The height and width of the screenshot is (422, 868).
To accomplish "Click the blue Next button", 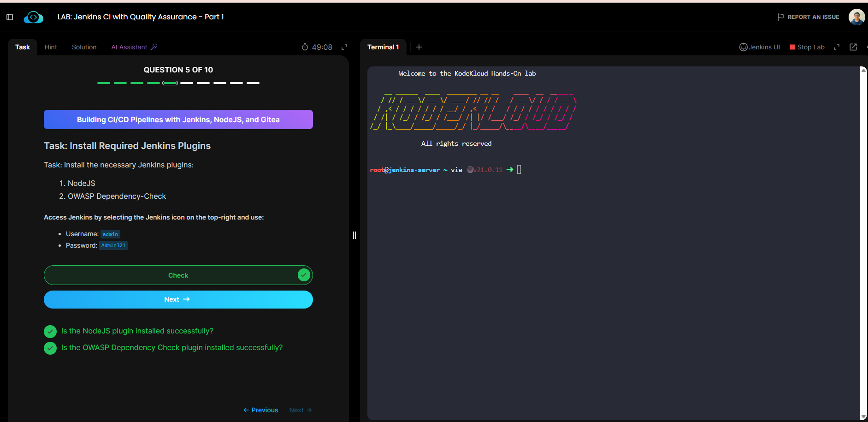I will 178,299.
